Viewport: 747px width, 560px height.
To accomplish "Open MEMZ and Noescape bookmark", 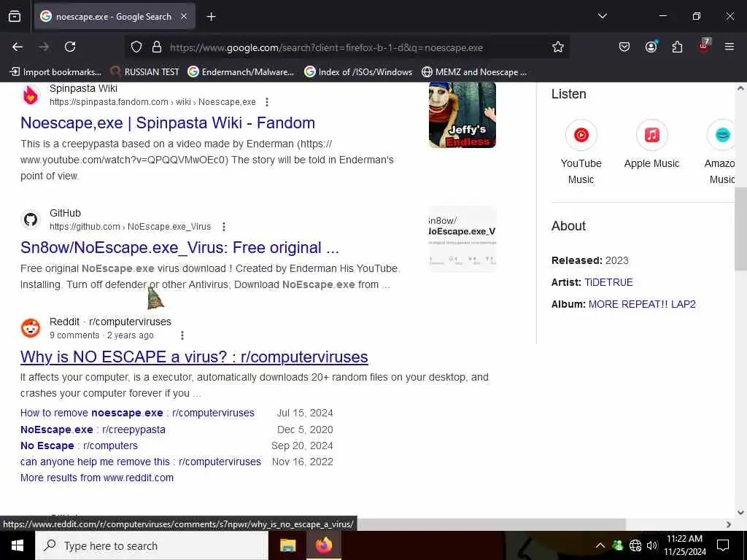I will click(474, 72).
